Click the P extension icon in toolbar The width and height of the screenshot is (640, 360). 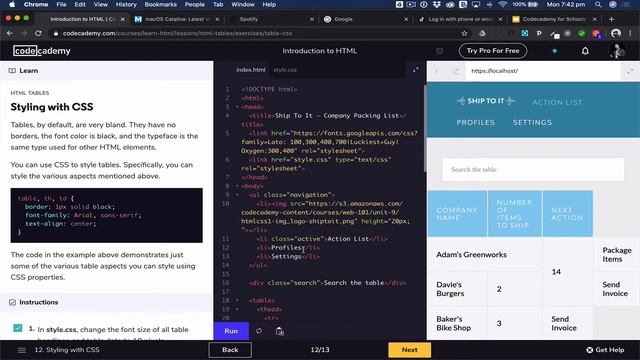point(539,33)
